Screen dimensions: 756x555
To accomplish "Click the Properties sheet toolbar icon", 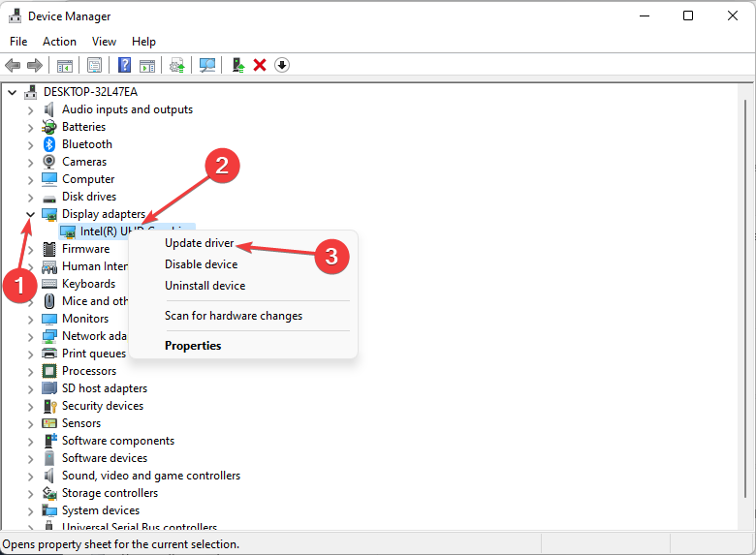I will (95, 65).
